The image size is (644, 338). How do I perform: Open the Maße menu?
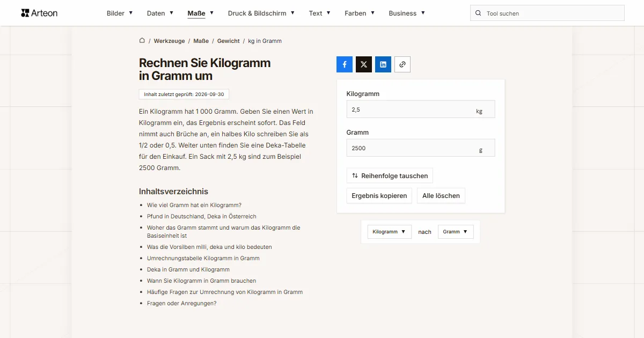point(201,13)
